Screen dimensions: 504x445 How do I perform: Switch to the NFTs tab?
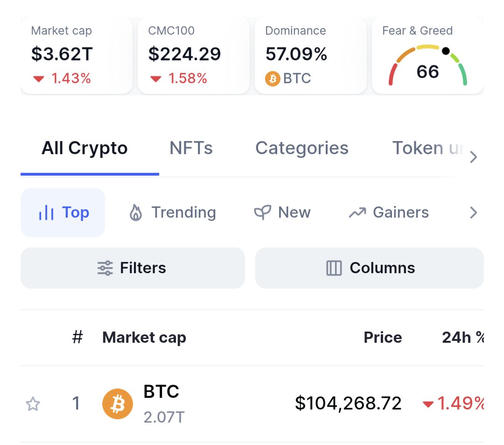[191, 148]
